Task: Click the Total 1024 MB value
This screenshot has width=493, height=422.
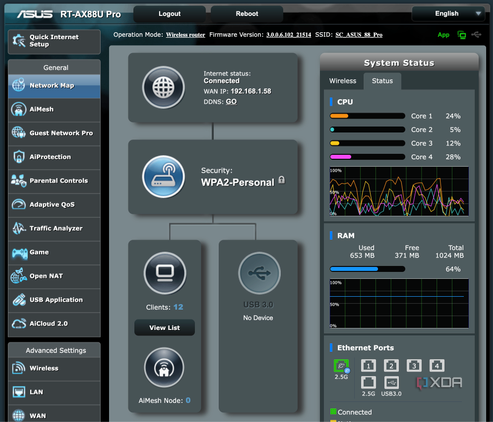Action: (450, 256)
